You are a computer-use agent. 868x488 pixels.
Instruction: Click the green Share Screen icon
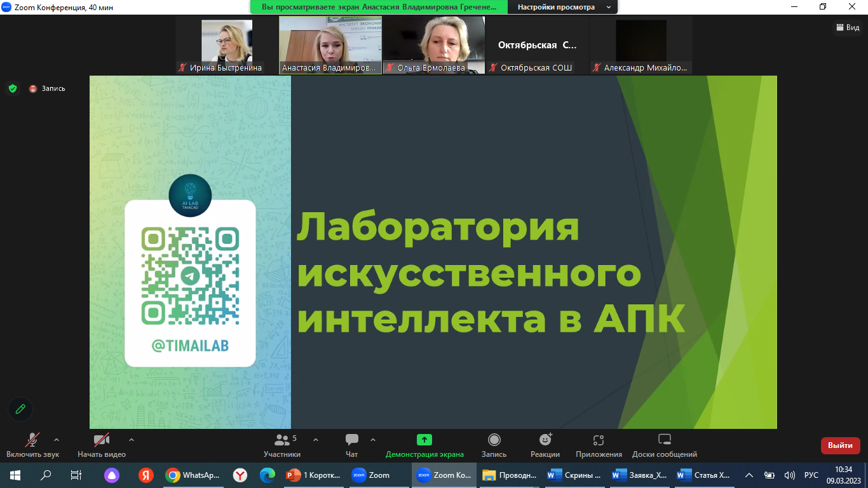coord(424,440)
